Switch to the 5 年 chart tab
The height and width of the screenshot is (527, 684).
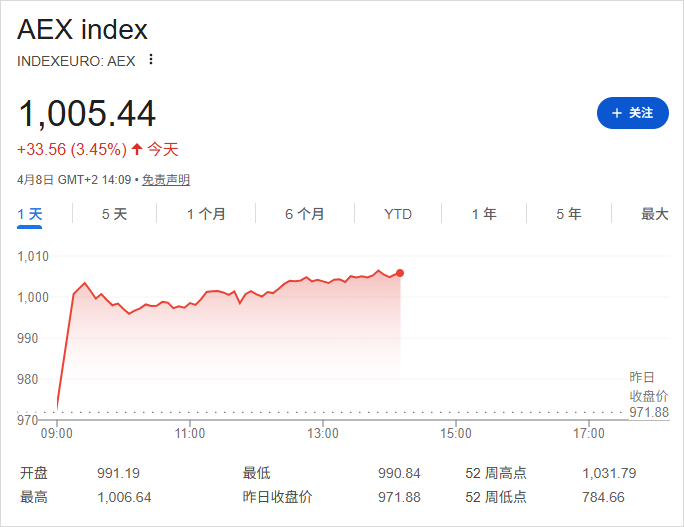pyautogui.click(x=569, y=214)
